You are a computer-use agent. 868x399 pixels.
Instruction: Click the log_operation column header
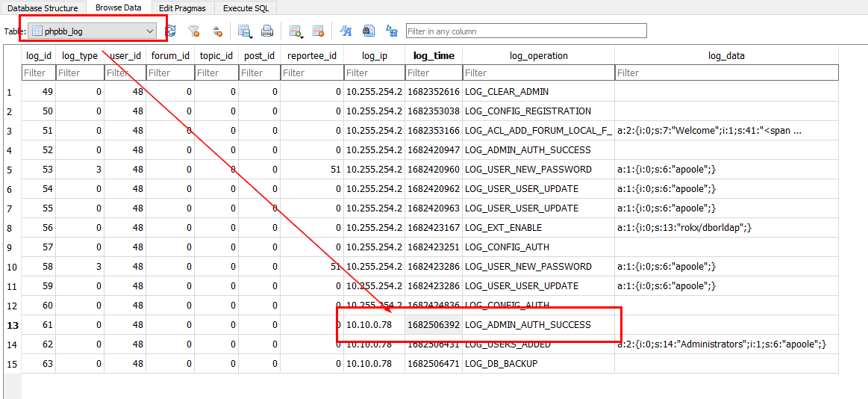[x=538, y=55]
